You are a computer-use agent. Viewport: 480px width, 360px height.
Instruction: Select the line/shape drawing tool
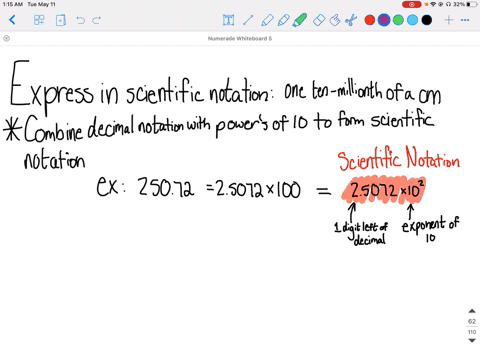coord(248,20)
